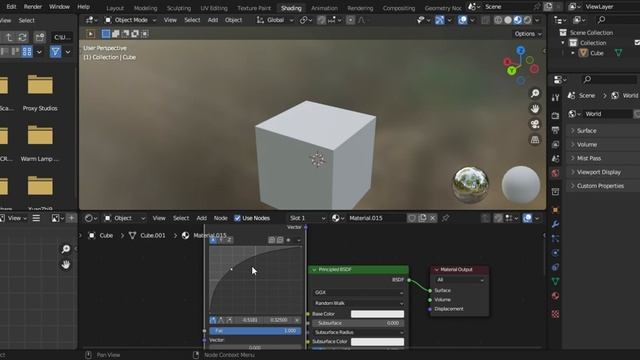
Task: Open the Help top menu
Action: (x=83, y=7)
